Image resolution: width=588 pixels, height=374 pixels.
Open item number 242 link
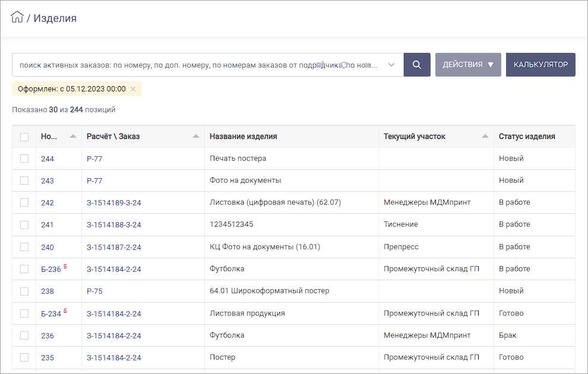click(48, 203)
